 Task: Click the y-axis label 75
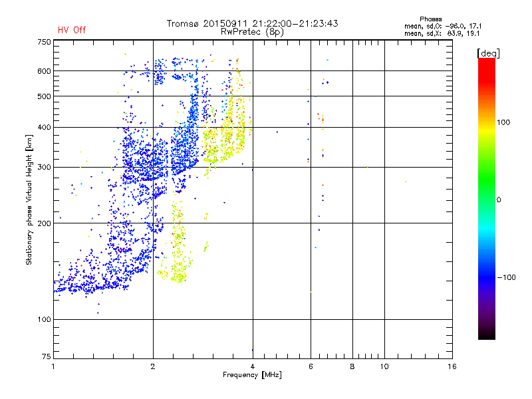(x=47, y=356)
